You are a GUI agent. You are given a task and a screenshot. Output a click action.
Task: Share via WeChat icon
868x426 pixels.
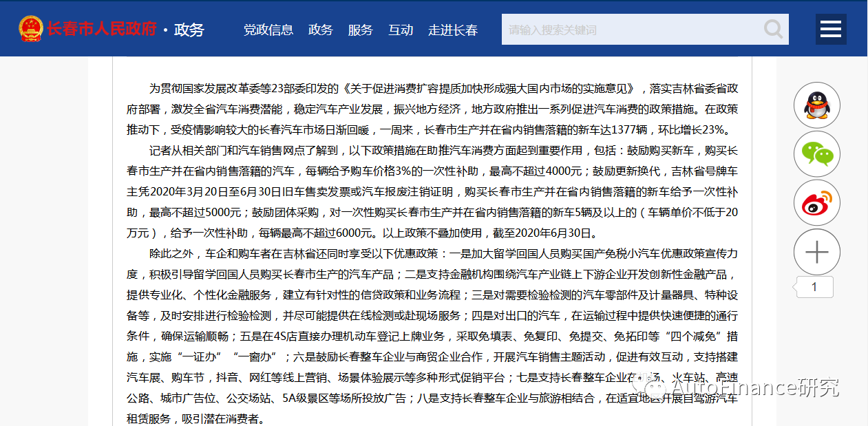pos(817,154)
